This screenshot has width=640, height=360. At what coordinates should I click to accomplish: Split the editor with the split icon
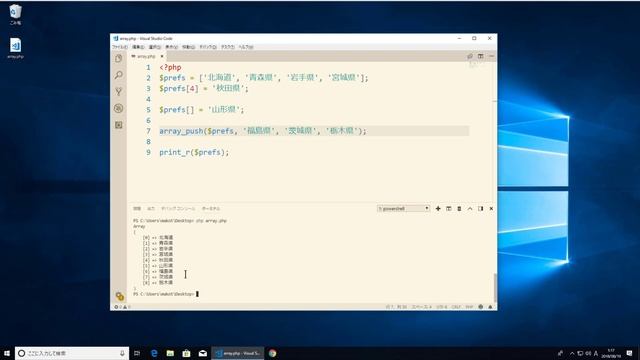[x=480, y=56]
